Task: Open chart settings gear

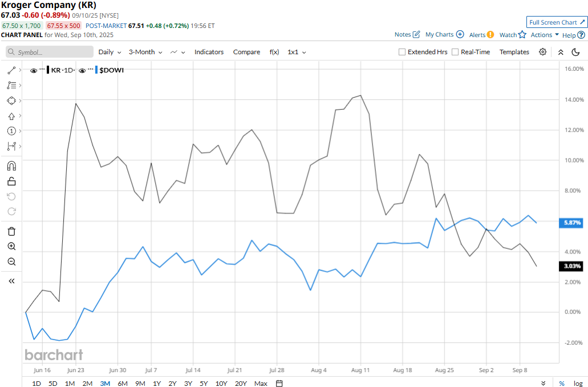Action: pyautogui.click(x=542, y=52)
